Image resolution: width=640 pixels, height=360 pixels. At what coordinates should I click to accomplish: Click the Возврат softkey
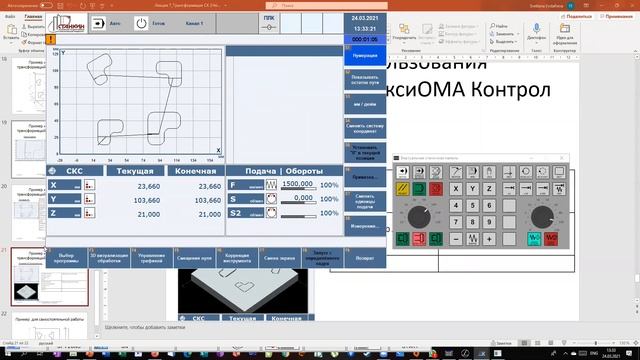point(365,258)
